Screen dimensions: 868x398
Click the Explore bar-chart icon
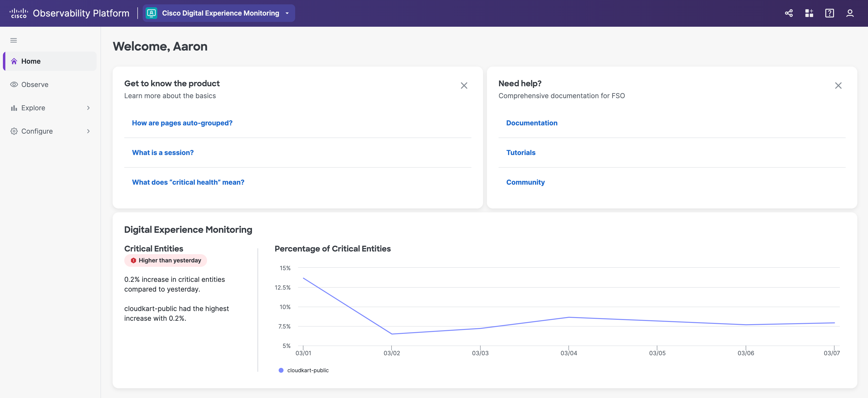click(x=14, y=108)
